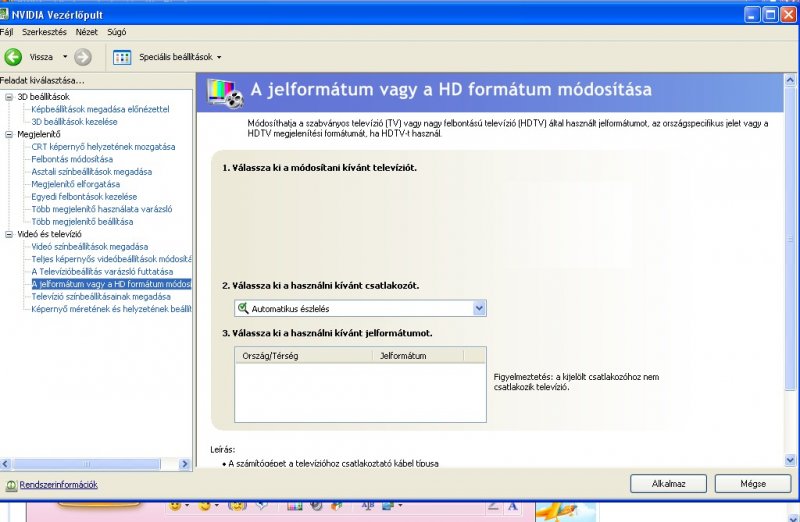This screenshot has width=800, height=522.
Task: Select Megjelenítő elforgatása
Action: point(76,184)
